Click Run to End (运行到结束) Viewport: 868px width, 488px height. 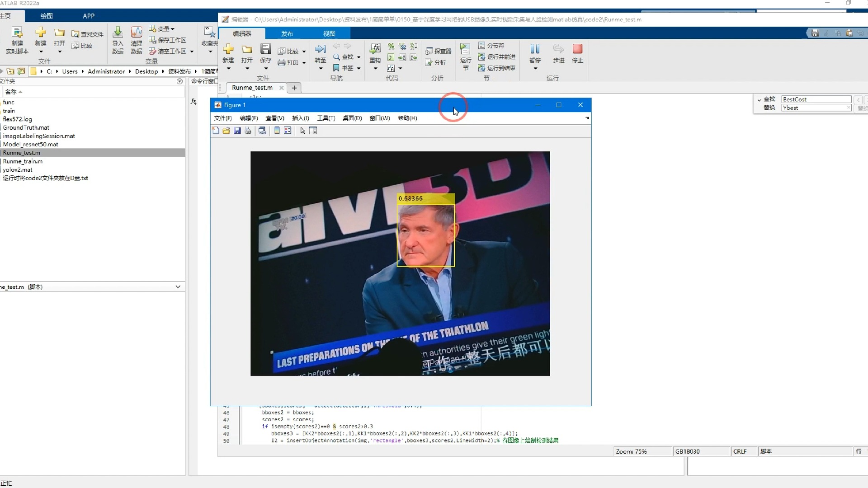(497, 68)
